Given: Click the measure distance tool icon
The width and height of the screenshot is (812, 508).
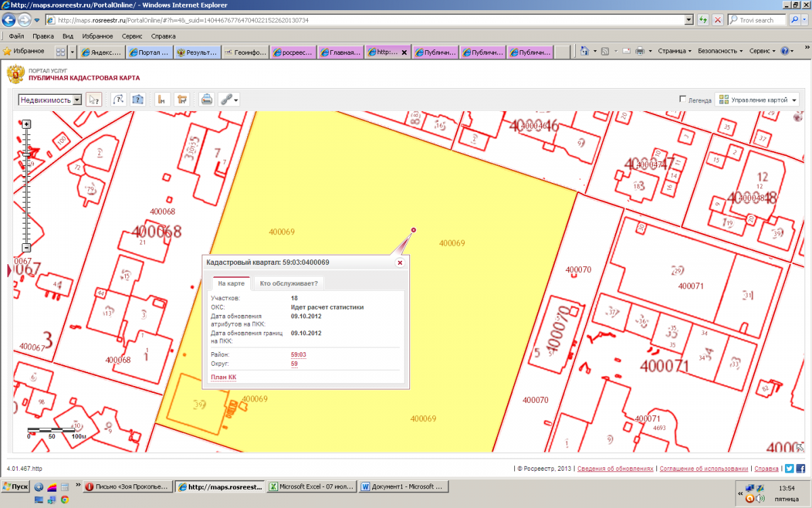Looking at the screenshot, I should [162, 100].
